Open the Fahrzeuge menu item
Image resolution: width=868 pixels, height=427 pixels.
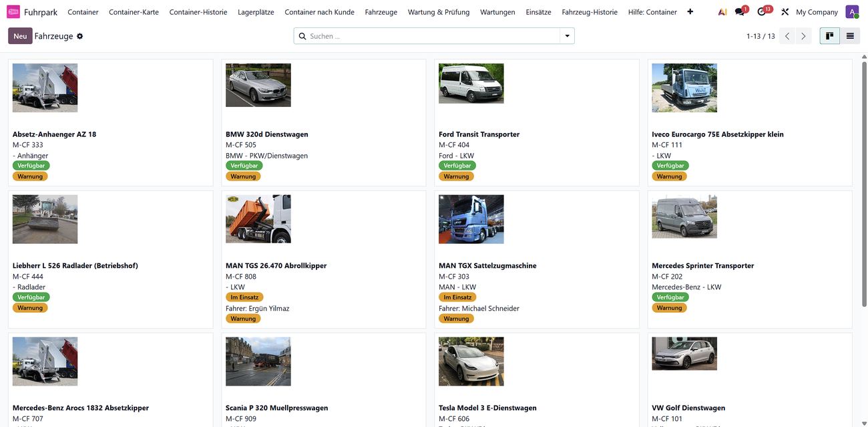click(381, 12)
